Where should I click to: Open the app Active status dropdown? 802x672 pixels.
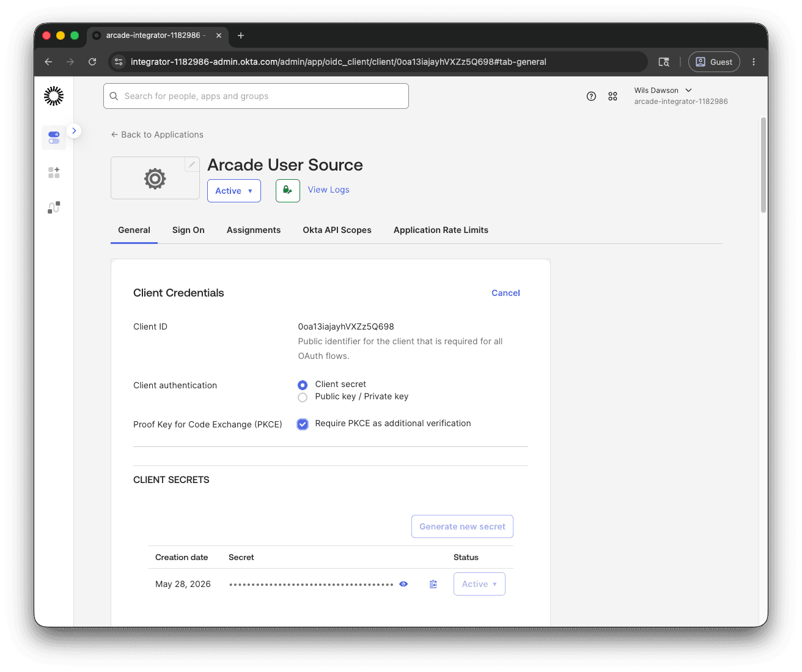pos(234,191)
